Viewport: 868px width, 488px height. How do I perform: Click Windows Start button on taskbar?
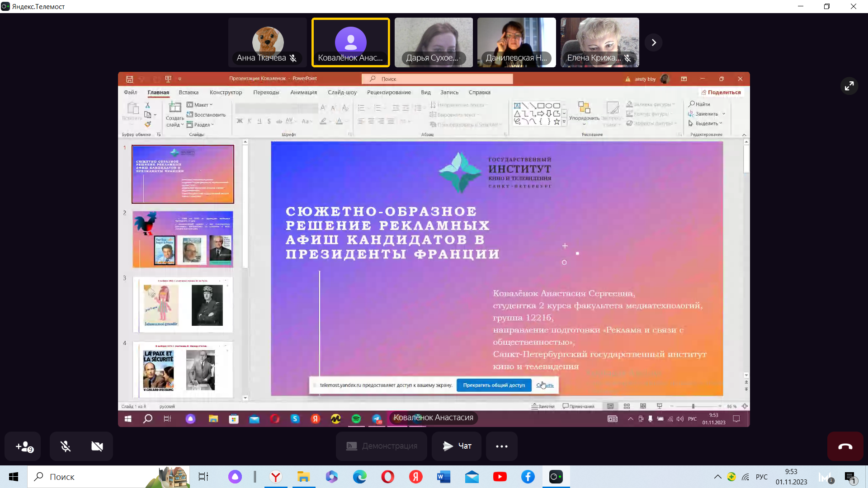click(14, 477)
